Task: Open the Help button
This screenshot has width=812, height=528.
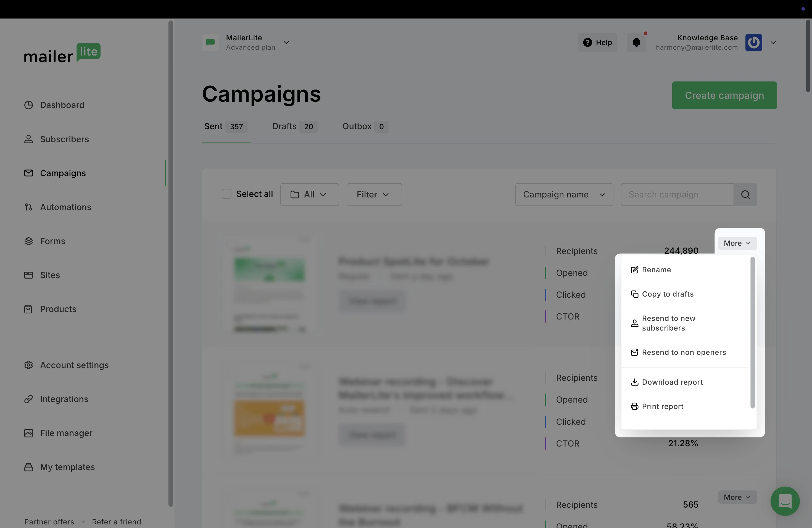Action: [597, 43]
